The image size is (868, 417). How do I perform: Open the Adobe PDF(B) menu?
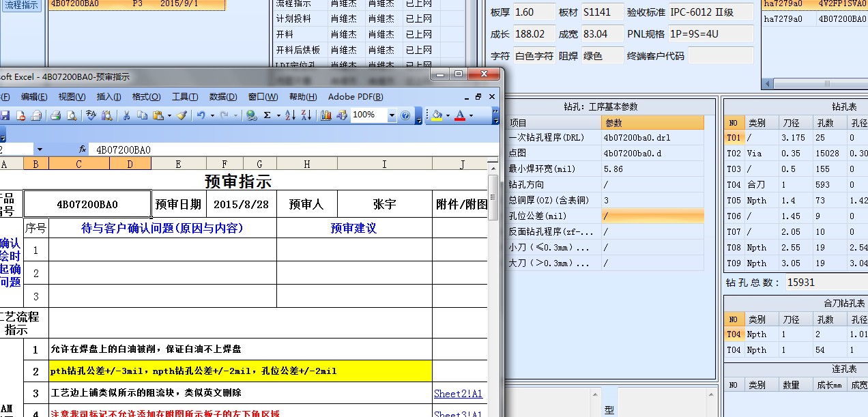click(x=356, y=97)
